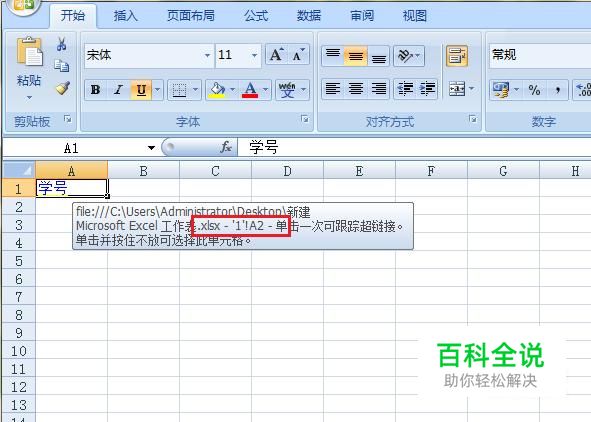Follow hyperlink 学号 in cell A1
This screenshot has height=422, width=591.
click(53, 188)
